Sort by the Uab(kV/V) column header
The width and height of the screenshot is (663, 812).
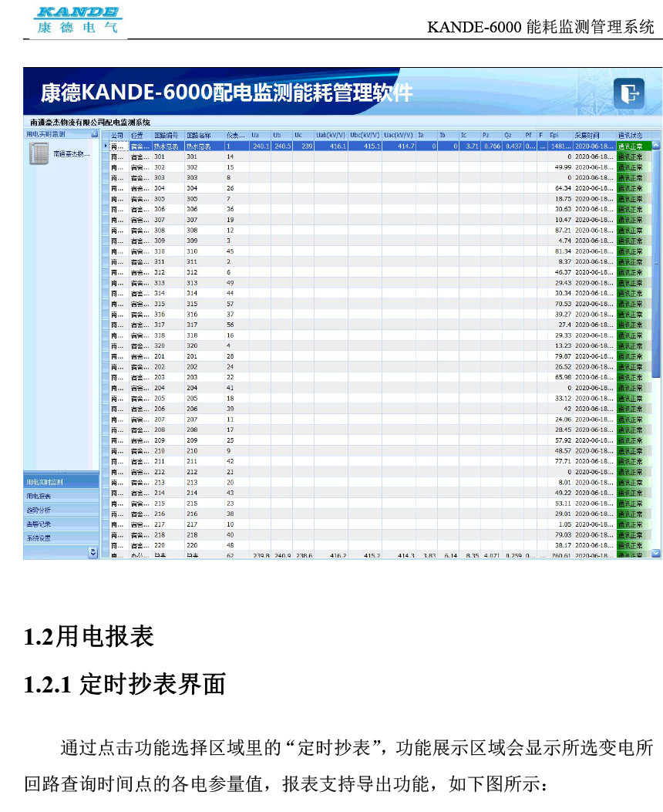pos(331,135)
